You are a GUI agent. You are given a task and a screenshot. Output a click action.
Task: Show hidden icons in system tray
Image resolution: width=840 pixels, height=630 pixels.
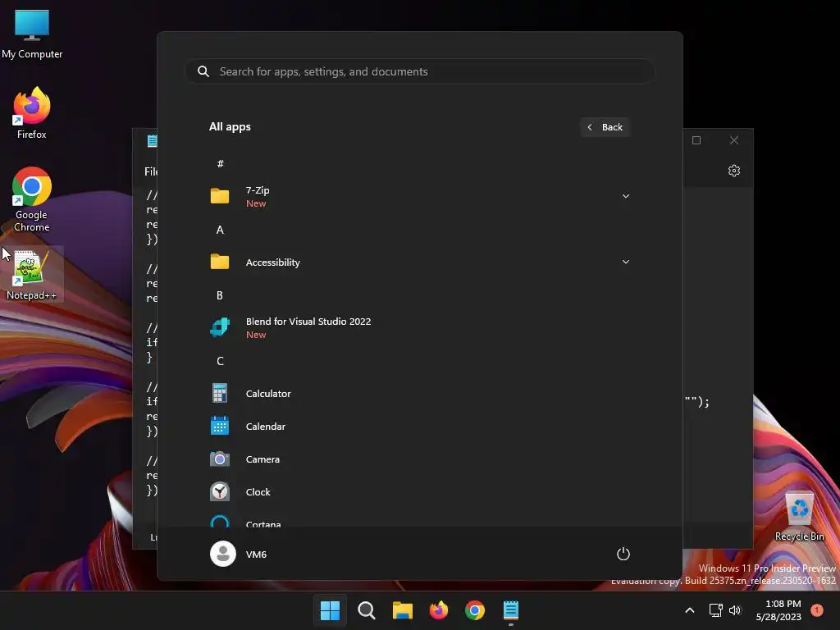point(690,610)
